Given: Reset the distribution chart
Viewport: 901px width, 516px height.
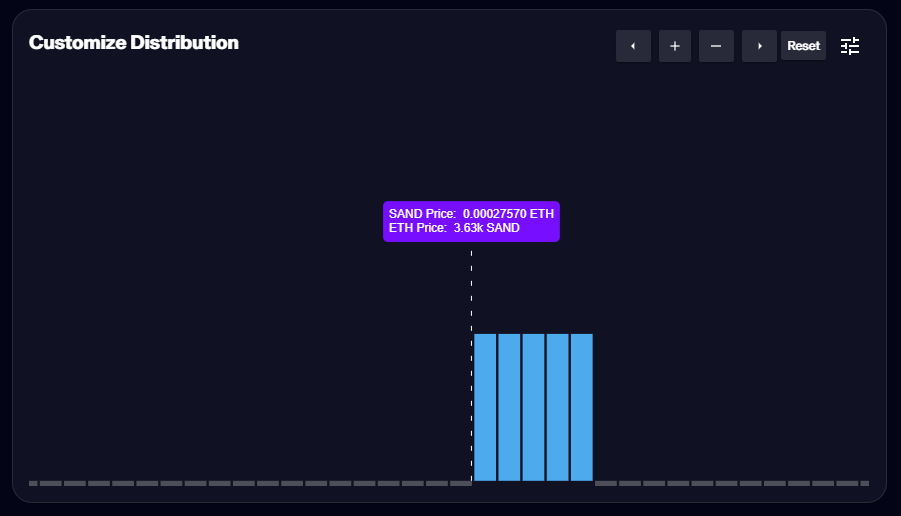Looking at the screenshot, I should (x=803, y=46).
